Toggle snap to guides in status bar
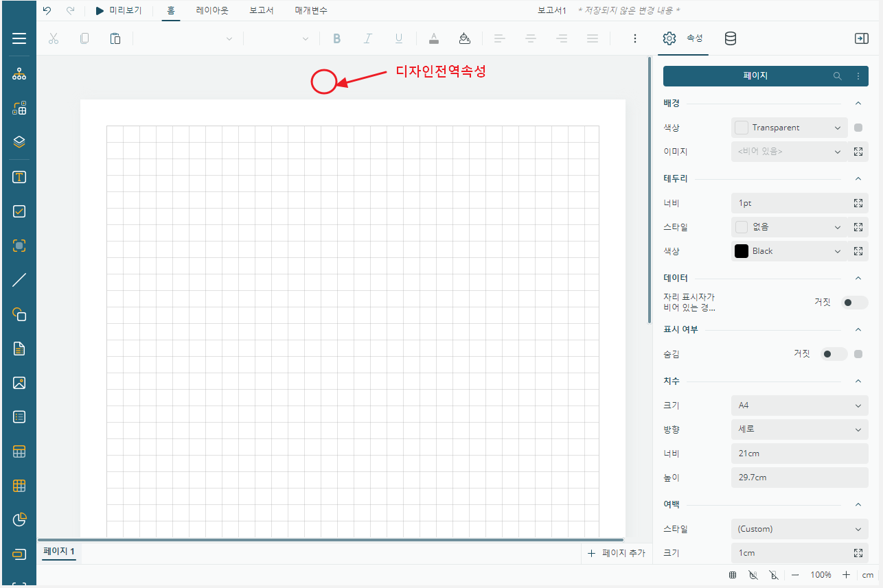 click(774, 575)
